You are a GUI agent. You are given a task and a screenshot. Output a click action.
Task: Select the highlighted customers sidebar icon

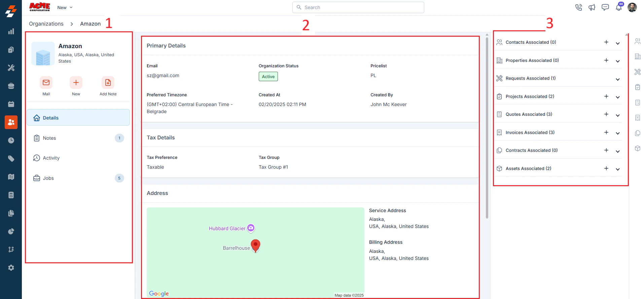point(11,122)
